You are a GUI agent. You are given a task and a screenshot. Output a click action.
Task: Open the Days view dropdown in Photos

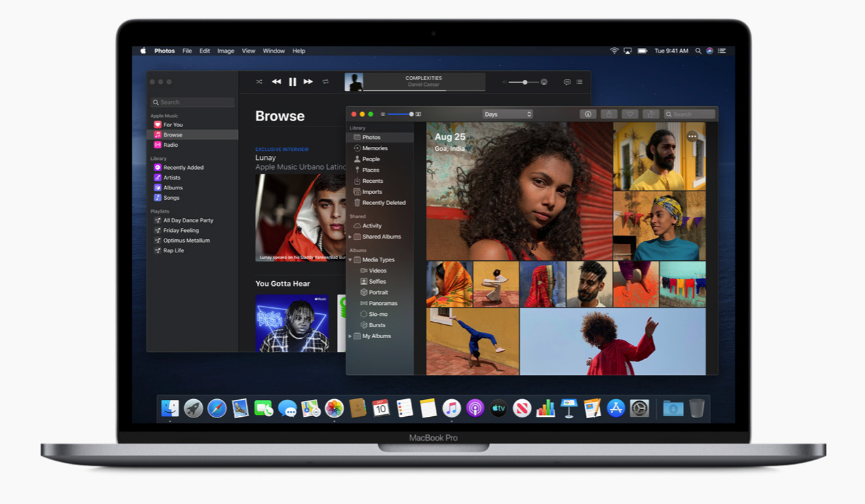507,114
